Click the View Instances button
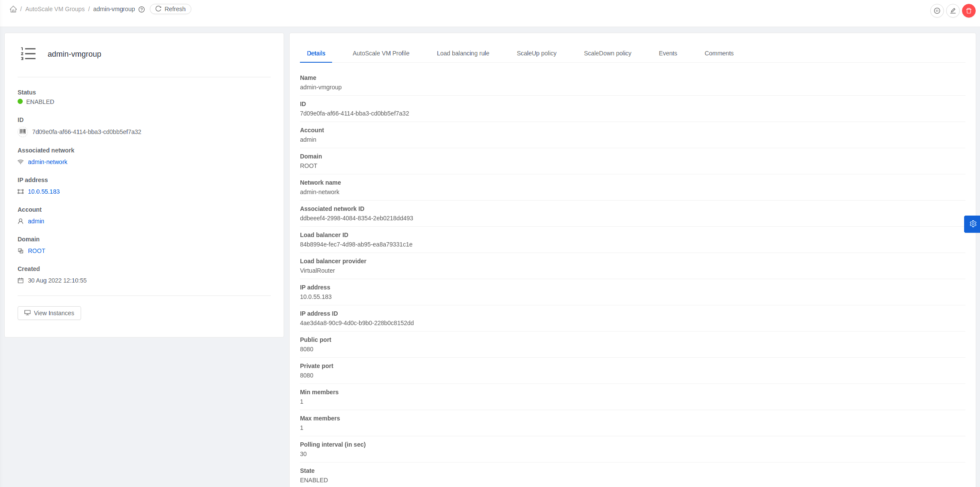Image resolution: width=980 pixels, height=487 pixels. coord(49,313)
